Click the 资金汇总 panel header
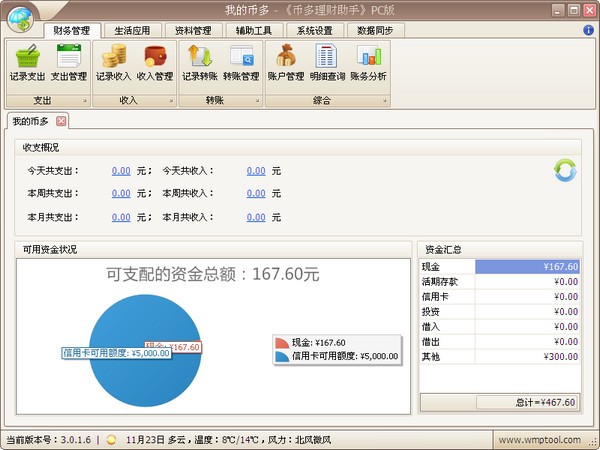 point(500,249)
